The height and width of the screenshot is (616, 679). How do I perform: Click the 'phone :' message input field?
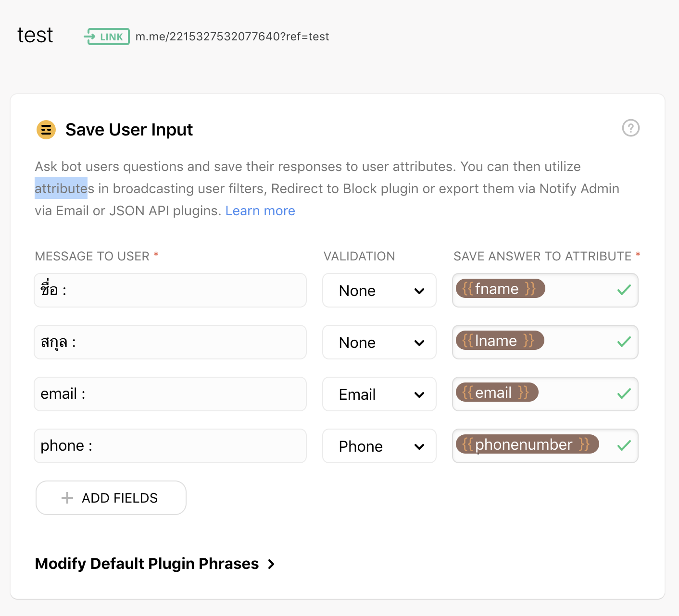tap(170, 446)
